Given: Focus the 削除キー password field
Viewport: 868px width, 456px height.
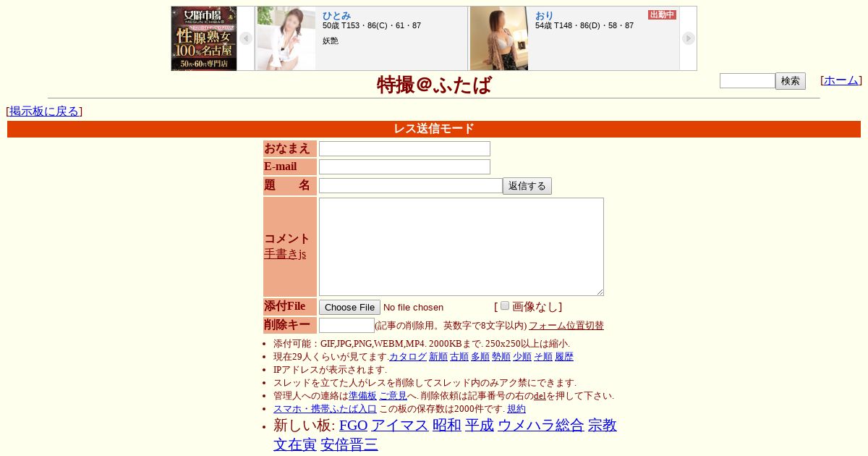Looking at the screenshot, I should 346,326.
